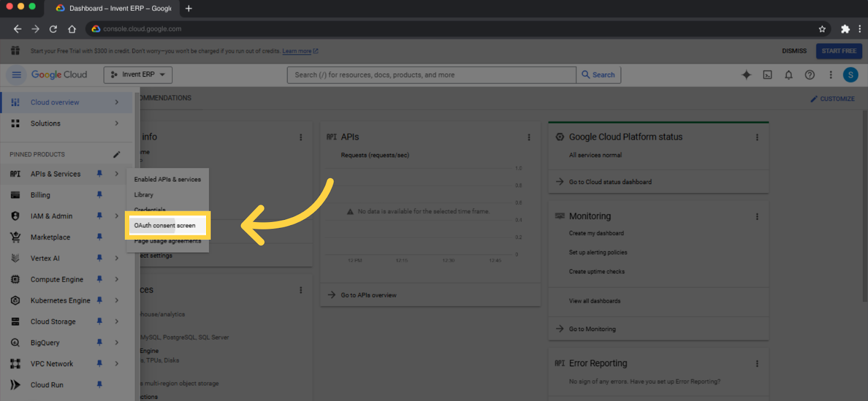Click the resource search input field
This screenshot has height=401, width=868.
431,75
